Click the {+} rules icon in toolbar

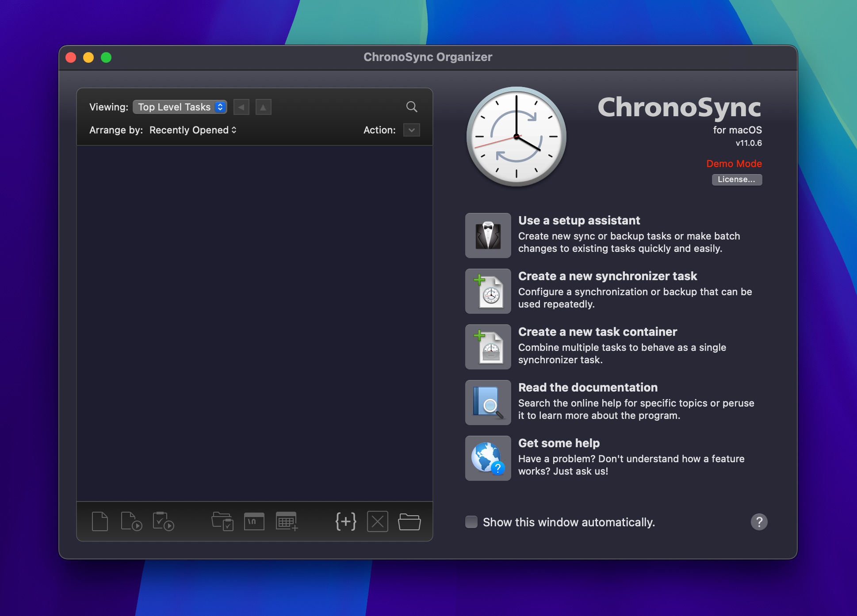[345, 521]
